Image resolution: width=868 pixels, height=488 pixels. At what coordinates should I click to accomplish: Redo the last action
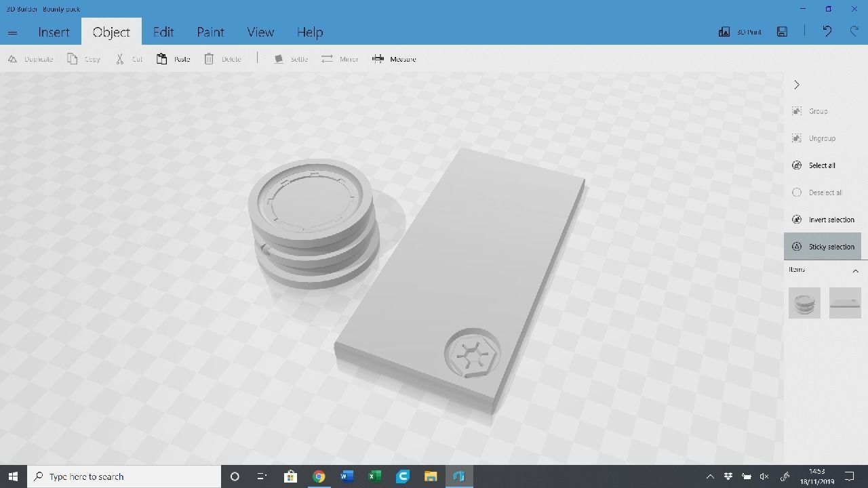pyautogui.click(x=854, y=31)
